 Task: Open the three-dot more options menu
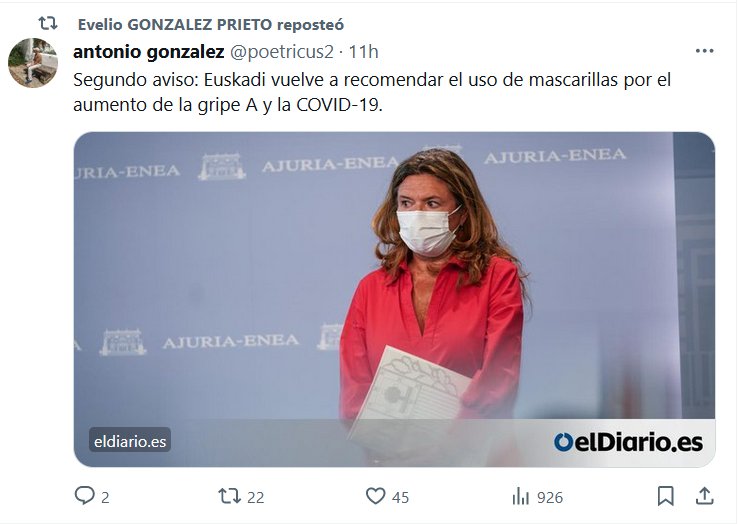(x=705, y=51)
